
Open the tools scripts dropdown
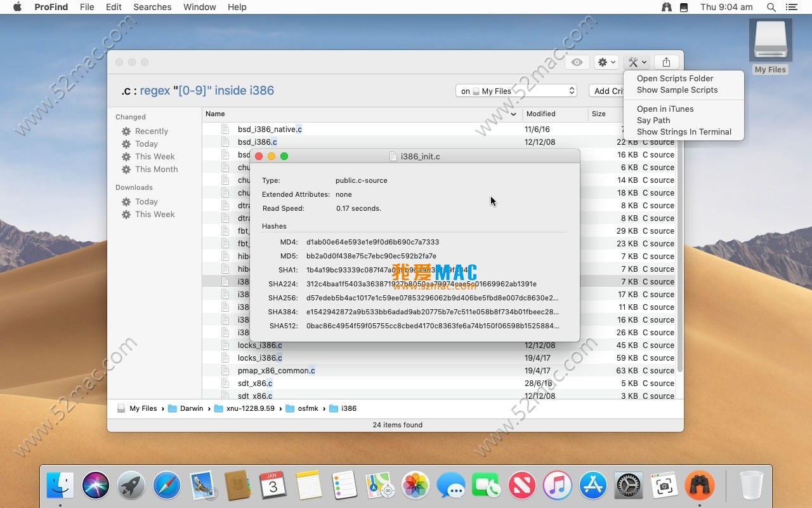tap(637, 62)
